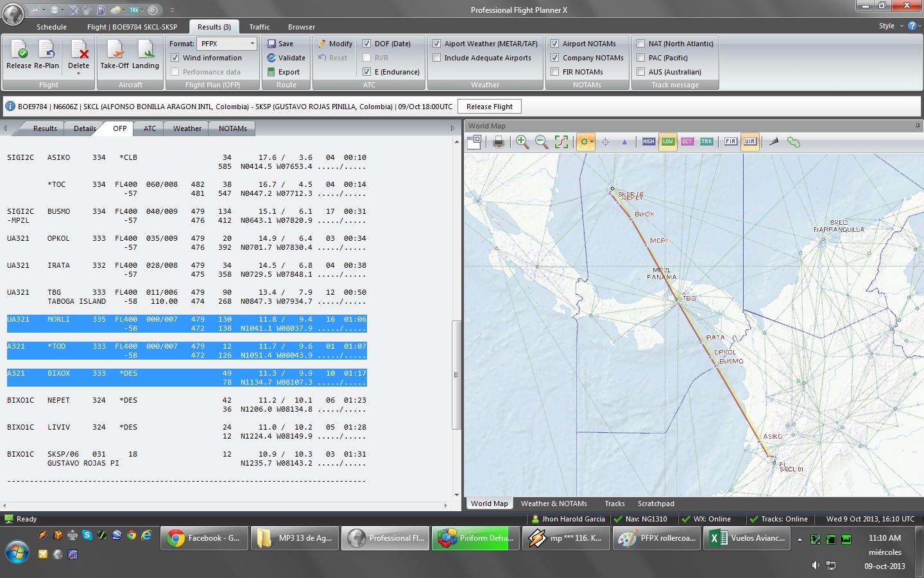924x578 pixels.
Task: Toggle navaid triangle display on map
Action: (624, 142)
